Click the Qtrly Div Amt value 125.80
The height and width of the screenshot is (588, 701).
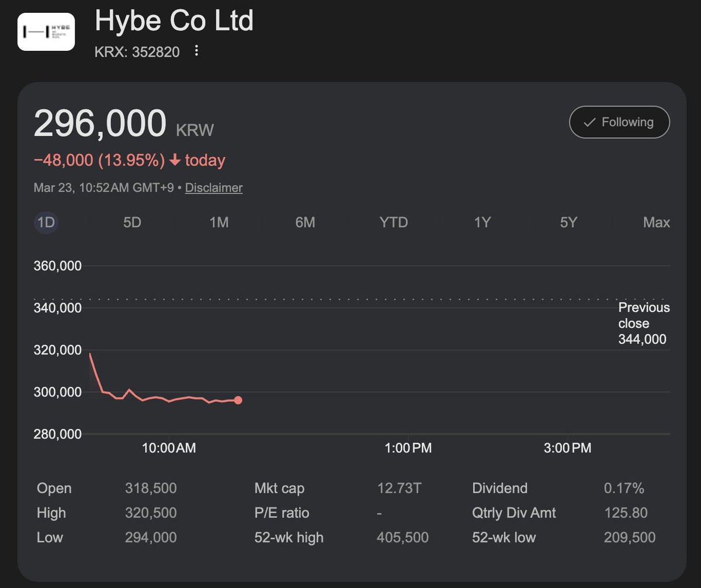click(x=626, y=513)
